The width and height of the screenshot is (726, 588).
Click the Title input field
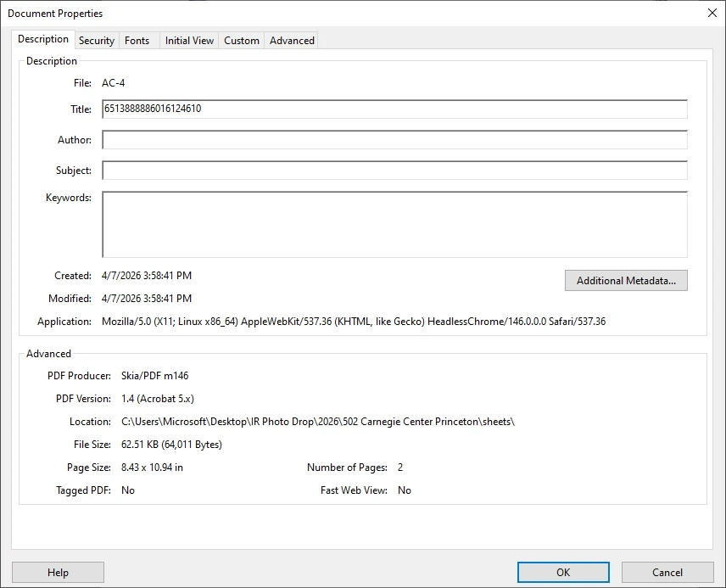pos(394,109)
